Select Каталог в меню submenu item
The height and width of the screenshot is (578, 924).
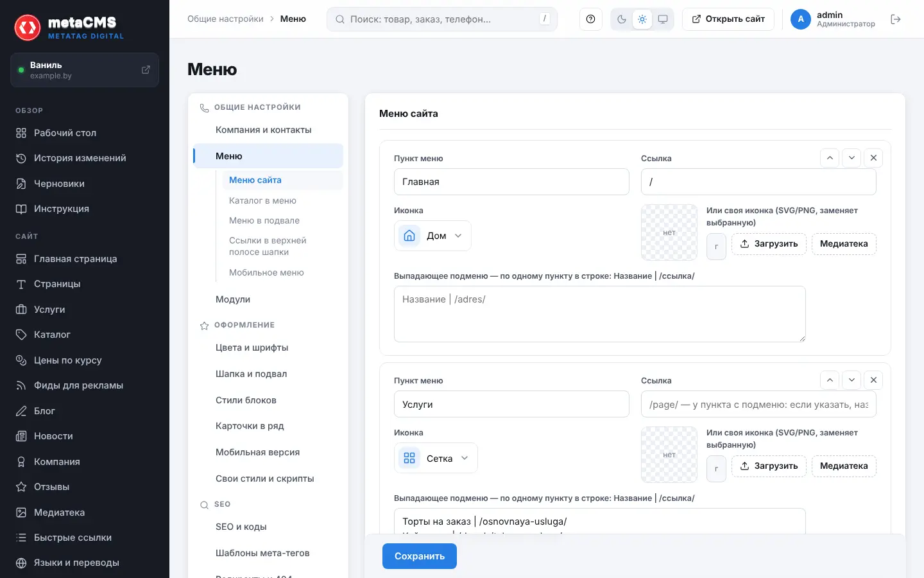[283, 200]
